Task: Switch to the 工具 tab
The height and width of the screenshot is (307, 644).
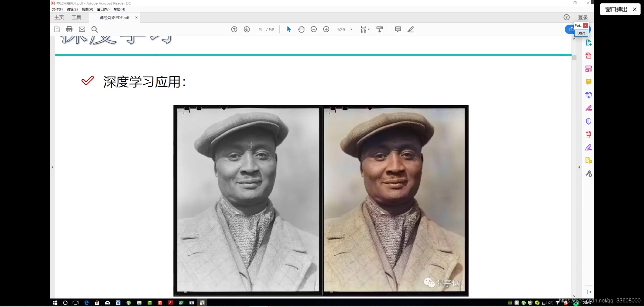Action: point(76,17)
